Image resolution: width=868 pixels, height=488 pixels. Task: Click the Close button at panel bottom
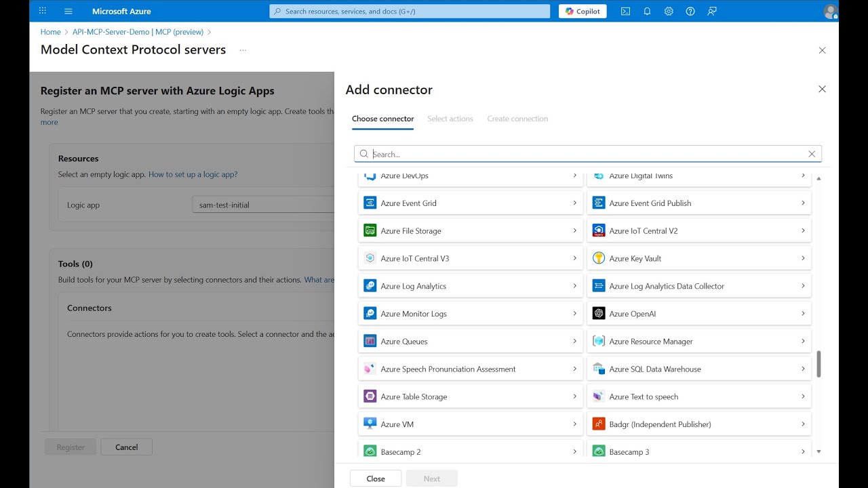point(376,479)
